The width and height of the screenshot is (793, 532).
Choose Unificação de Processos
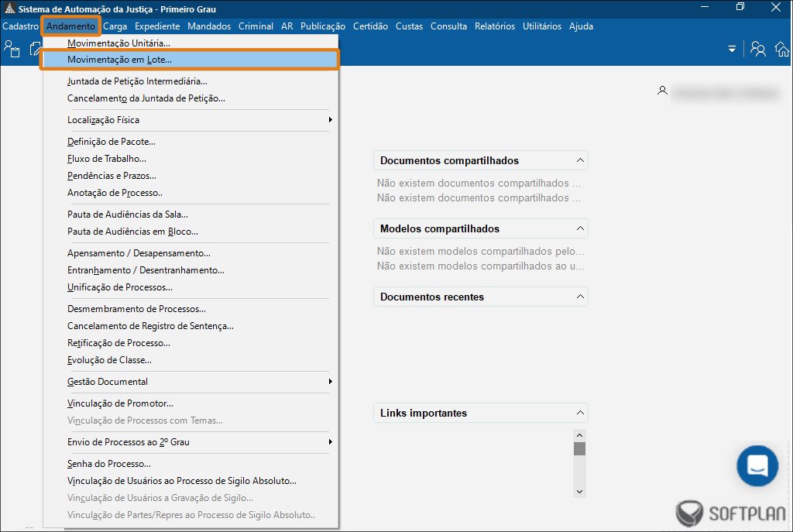click(x=191, y=287)
